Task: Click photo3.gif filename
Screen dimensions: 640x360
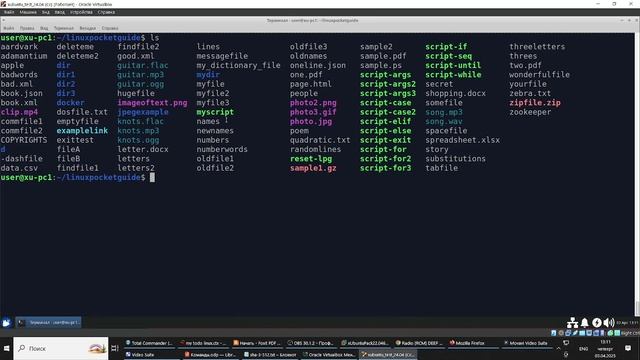Action: 313,112
